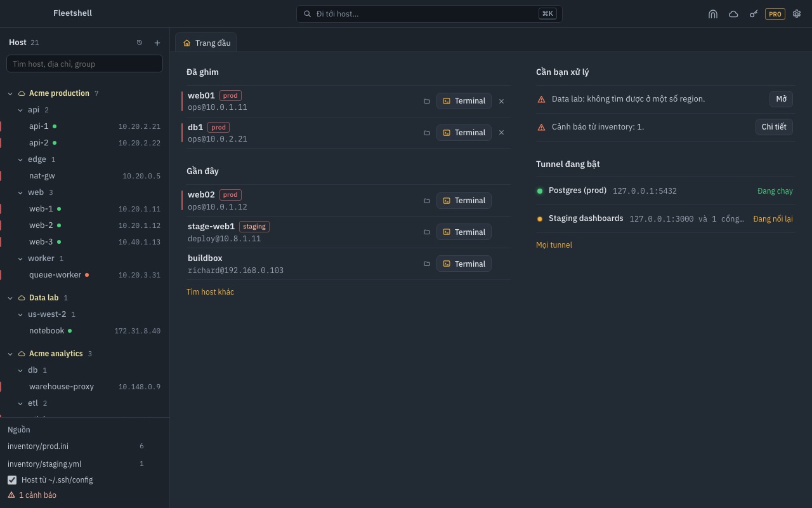
Task: Click the Mở button for Data lab
Action: tap(781, 99)
